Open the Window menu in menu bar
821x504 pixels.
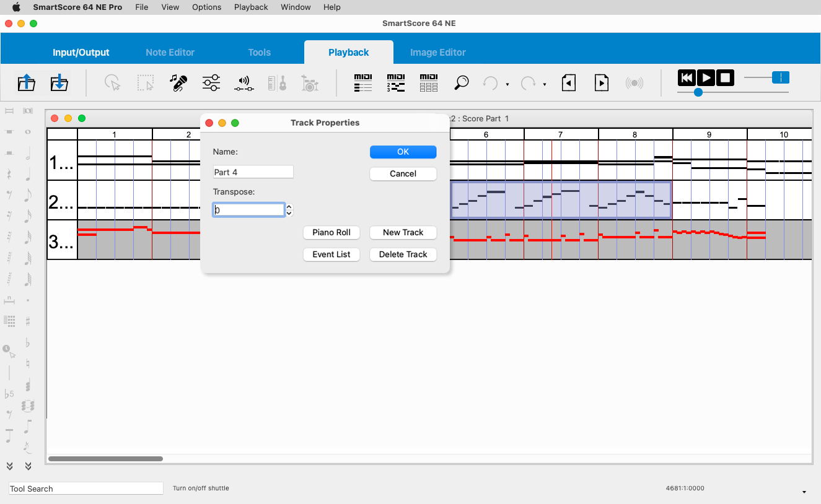296,7
